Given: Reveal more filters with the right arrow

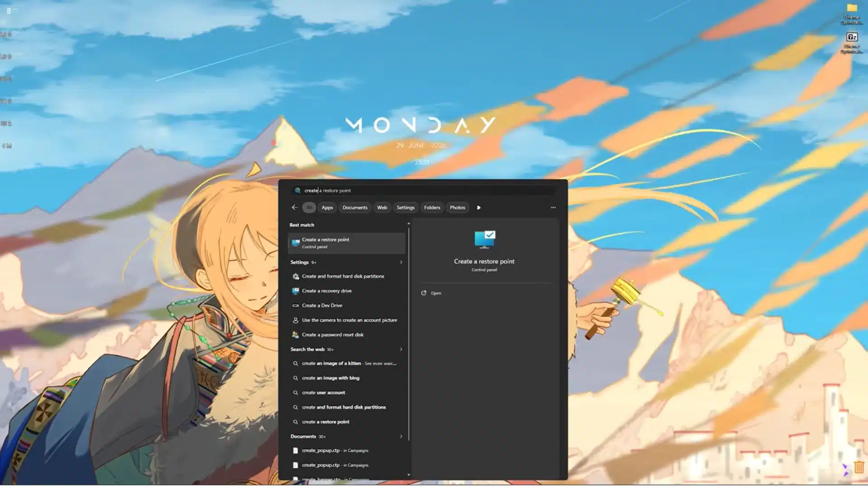Looking at the screenshot, I should [x=479, y=207].
